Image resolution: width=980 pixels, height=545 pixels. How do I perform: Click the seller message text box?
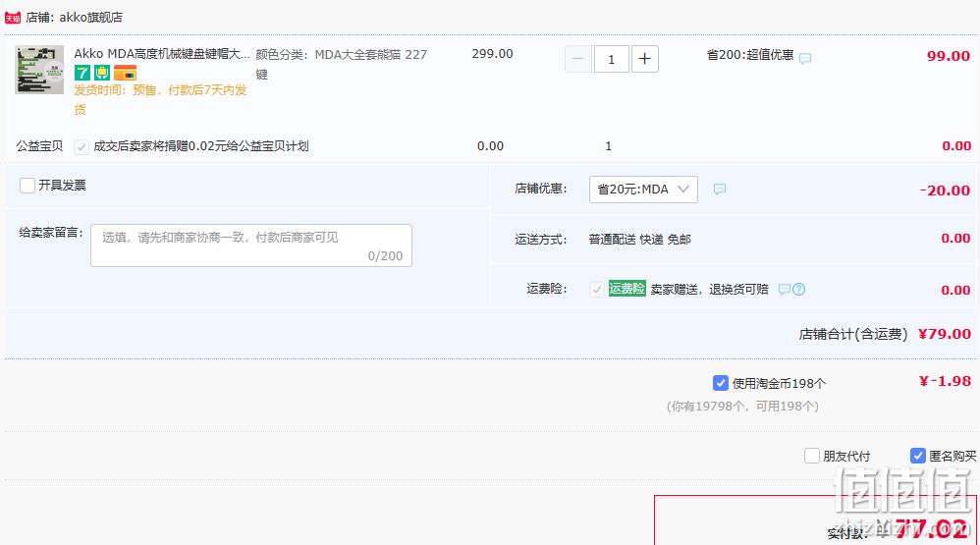point(251,245)
